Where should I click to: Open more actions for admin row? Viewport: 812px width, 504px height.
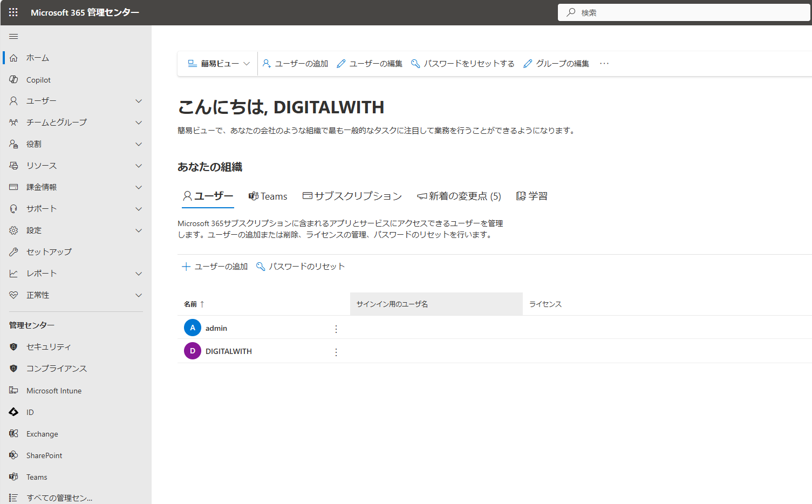(336, 329)
